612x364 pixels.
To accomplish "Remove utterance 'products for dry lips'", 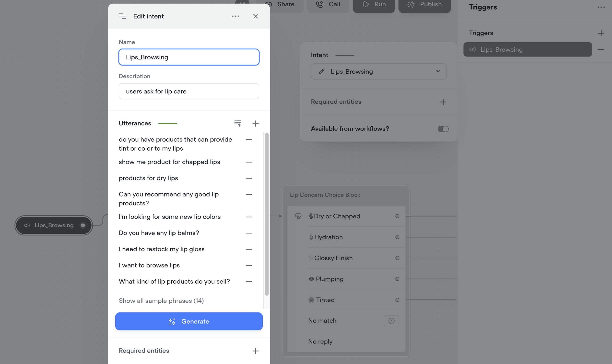I will [249, 178].
